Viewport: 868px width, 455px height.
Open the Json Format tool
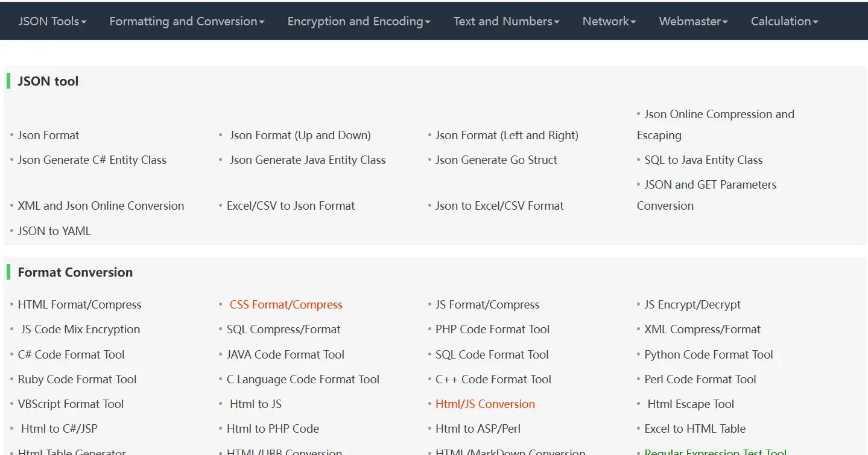tap(48, 135)
